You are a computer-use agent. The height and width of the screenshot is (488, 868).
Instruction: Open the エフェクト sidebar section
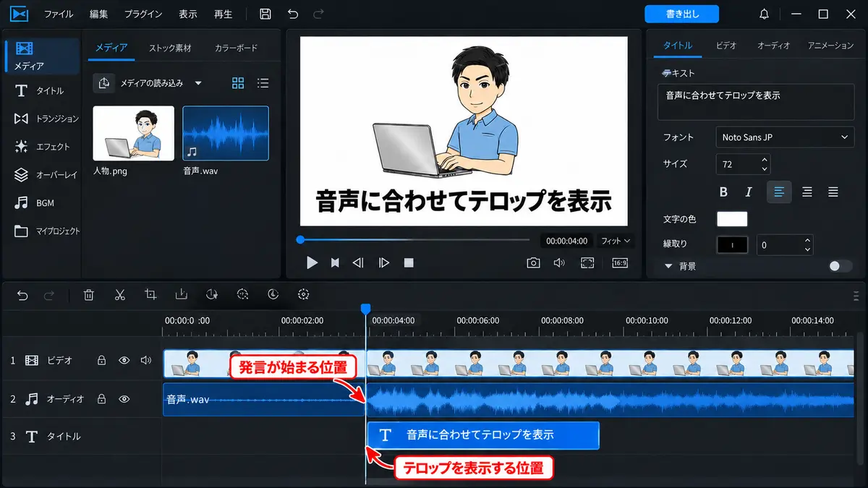coord(43,147)
